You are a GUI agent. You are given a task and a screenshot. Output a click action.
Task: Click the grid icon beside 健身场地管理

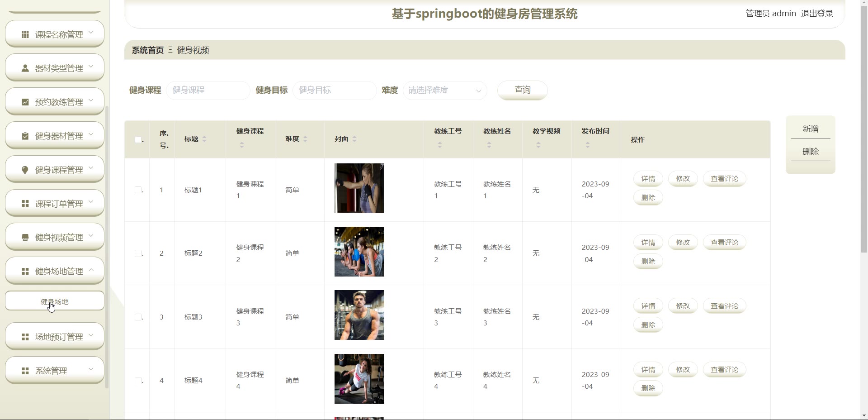click(x=25, y=271)
